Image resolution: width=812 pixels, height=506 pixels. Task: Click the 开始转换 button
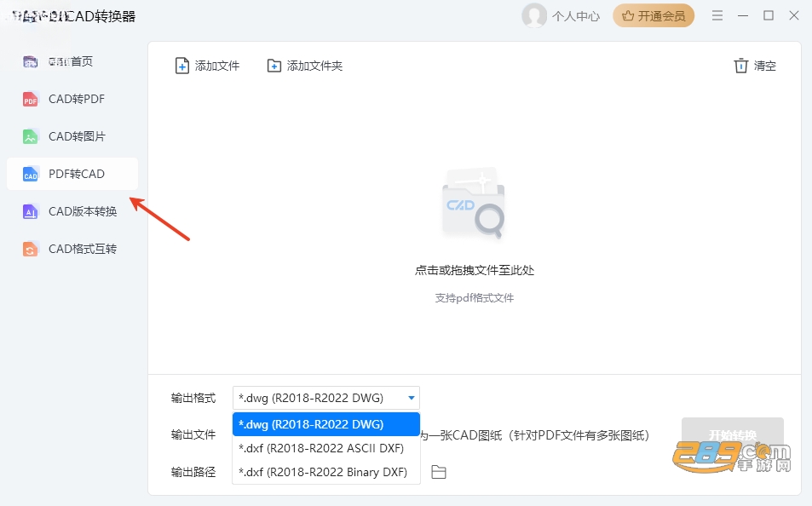tap(732, 434)
